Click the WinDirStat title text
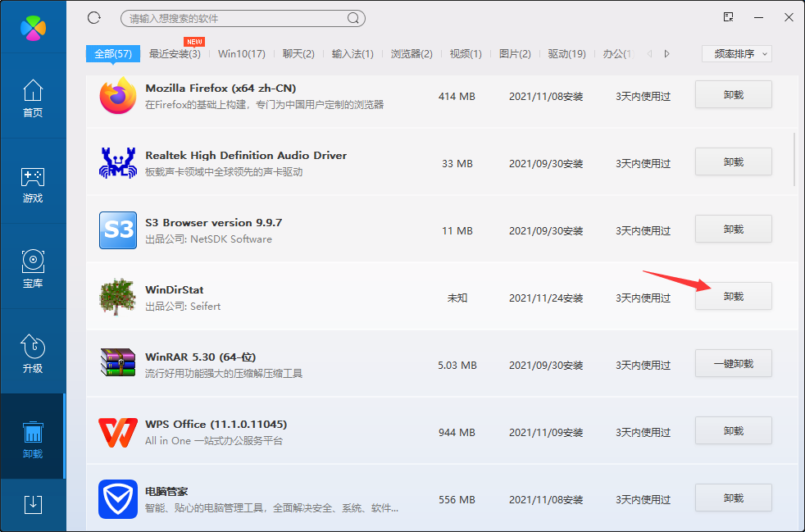Viewport: 805px width, 532px height. pyautogui.click(x=175, y=289)
